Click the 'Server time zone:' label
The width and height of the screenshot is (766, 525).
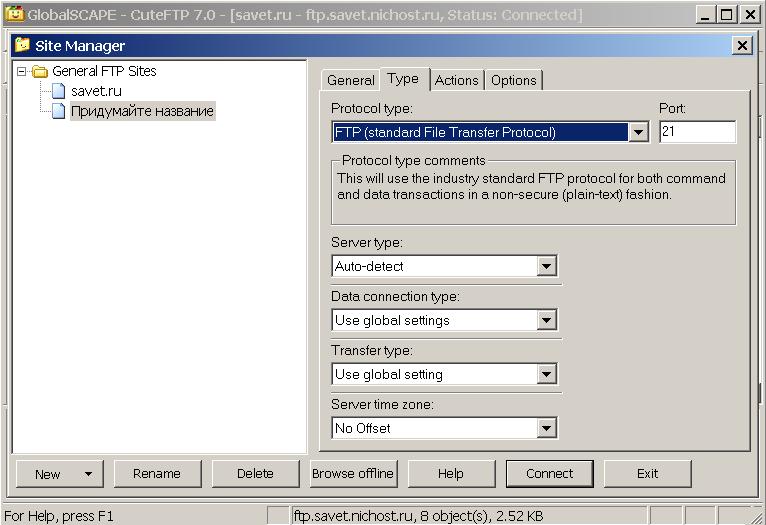[383, 404]
